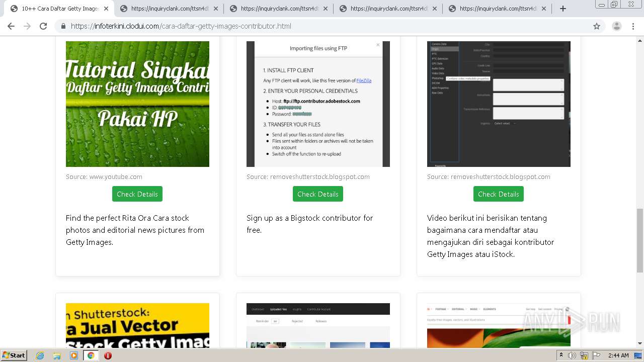Open the Windows Start menu
The height and width of the screenshot is (362, 644).
14,355
